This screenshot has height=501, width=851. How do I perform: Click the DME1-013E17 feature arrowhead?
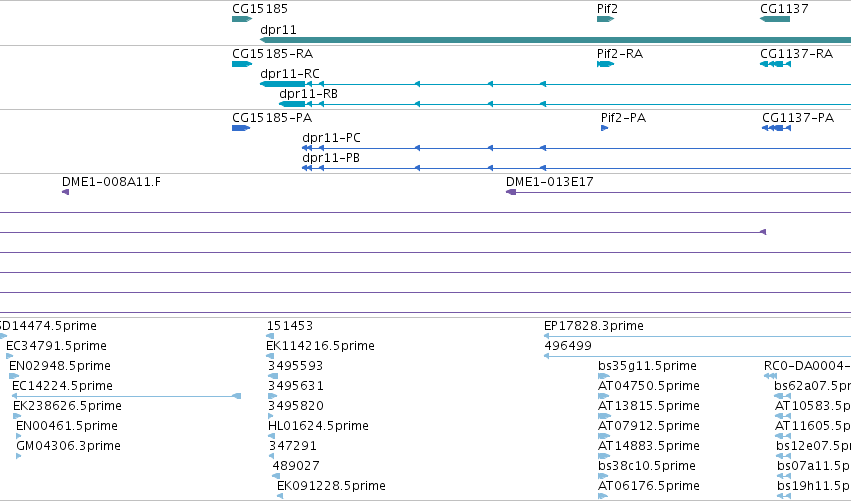coord(511,192)
